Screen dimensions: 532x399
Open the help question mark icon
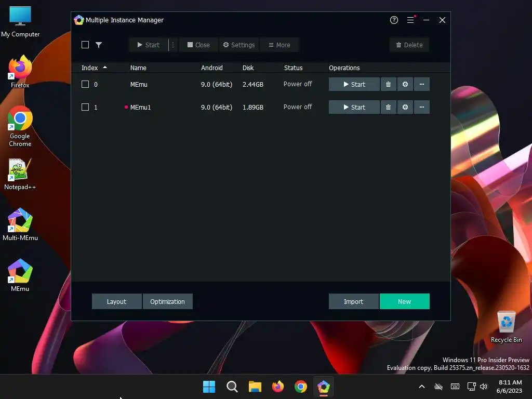click(x=394, y=20)
